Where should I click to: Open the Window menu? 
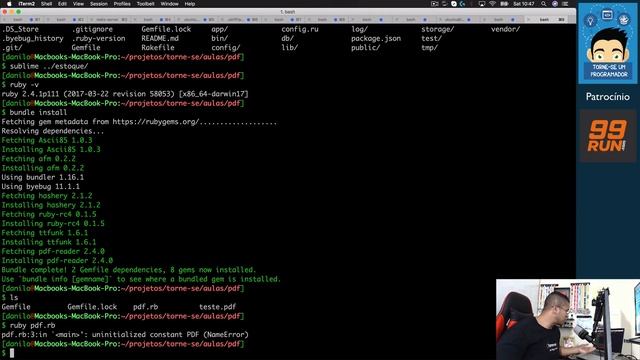pyautogui.click(x=169, y=4)
